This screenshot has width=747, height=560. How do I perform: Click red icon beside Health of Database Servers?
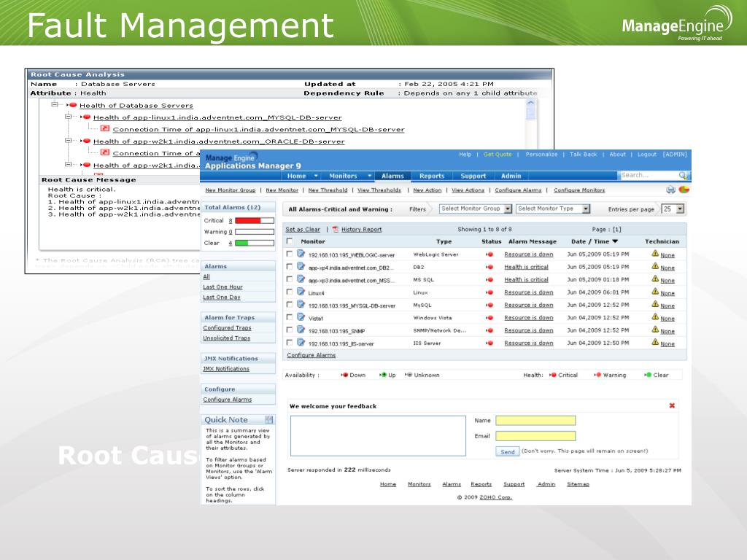[72, 105]
